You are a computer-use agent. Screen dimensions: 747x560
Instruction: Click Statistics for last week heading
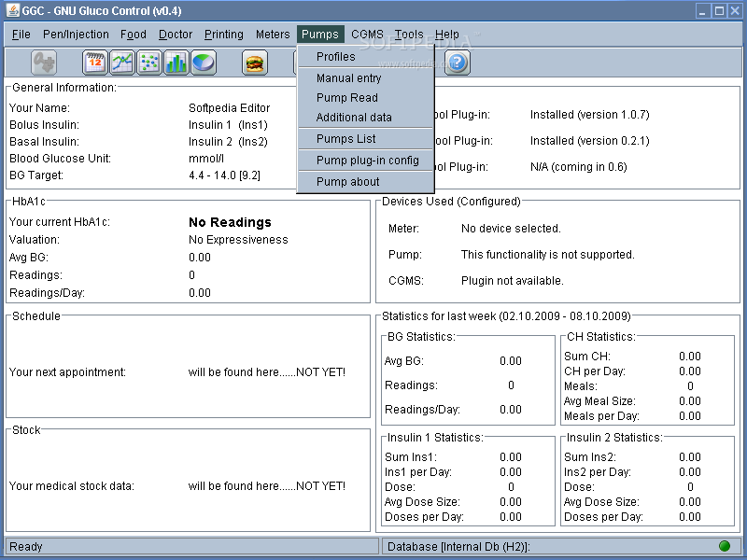pyautogui.click(x=506, y=316)
